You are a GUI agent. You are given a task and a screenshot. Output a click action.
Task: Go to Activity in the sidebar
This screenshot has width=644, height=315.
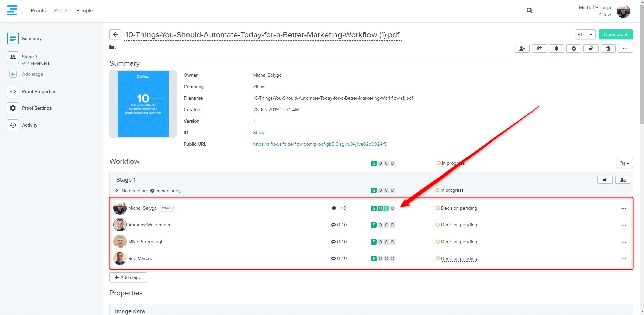30,125
